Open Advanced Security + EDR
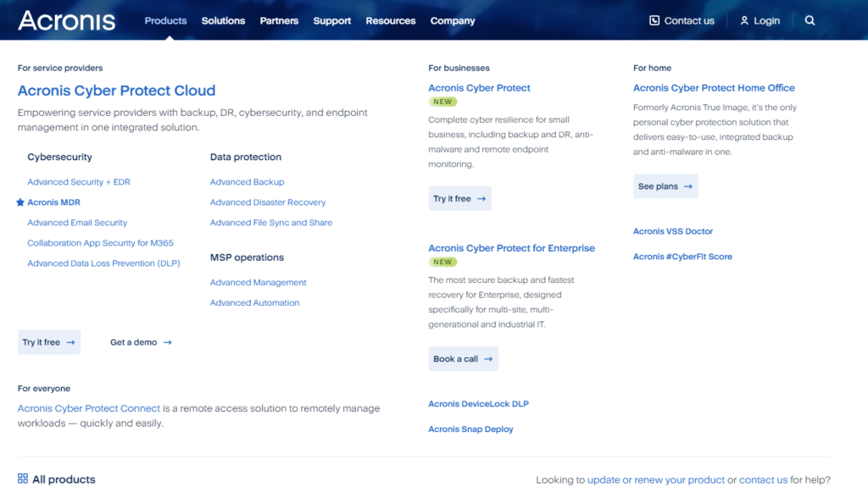Image resolution: width=868 pixels, height=498 pixels. [79, 181]
